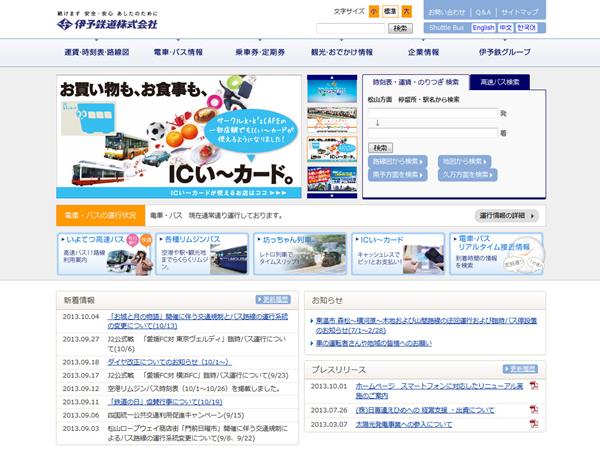Click ICい～カードが使えるお店はココ banner strip
Viewport: 600px width, 452px height.
(179, 193)
